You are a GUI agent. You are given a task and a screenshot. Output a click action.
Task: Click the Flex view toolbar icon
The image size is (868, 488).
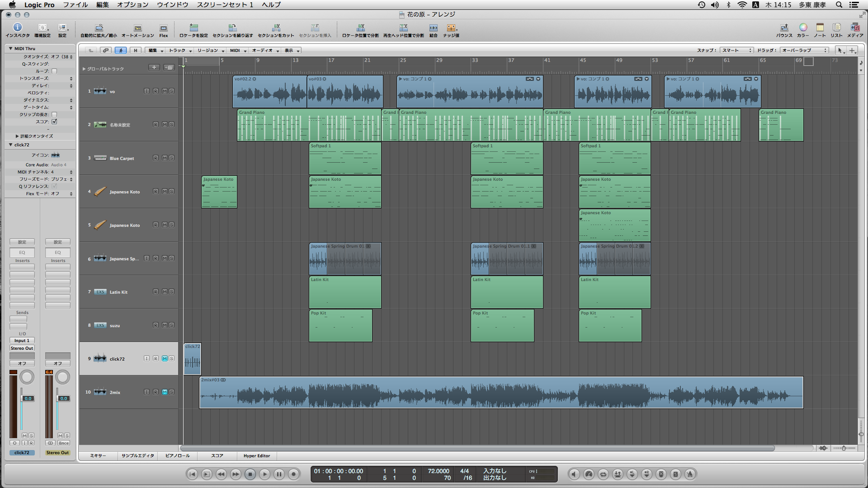point(163,29)
